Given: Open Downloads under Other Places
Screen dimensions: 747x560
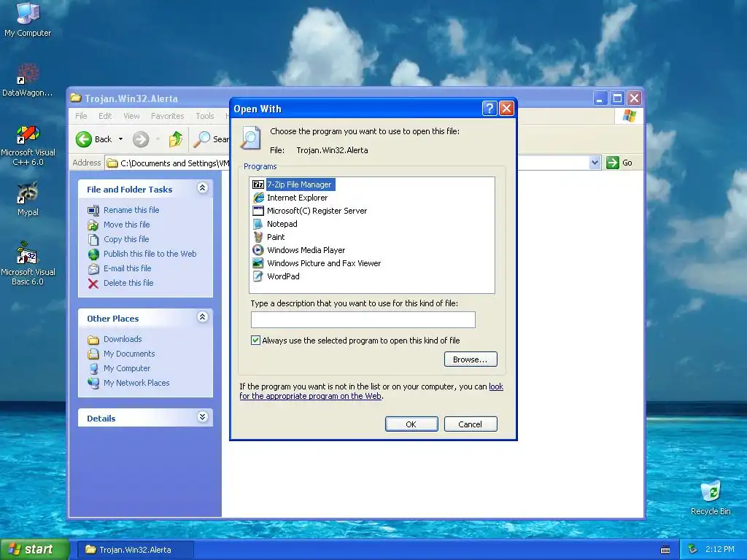Looking at the screenshot, I should coord(123,339).
